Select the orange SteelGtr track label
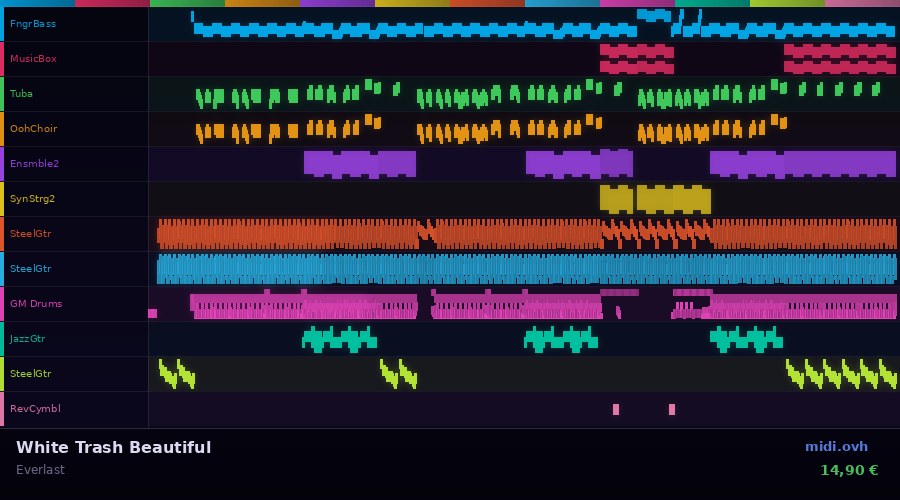 (x=30, y=234)
